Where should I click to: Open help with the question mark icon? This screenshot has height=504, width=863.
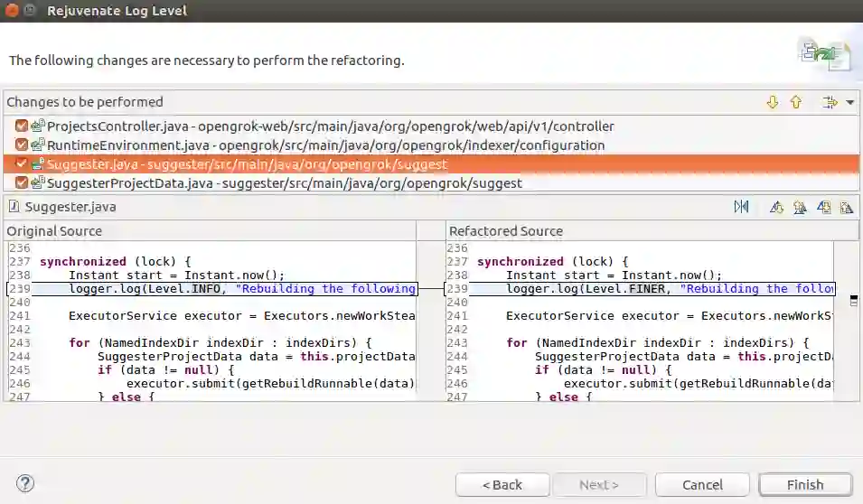25,483
